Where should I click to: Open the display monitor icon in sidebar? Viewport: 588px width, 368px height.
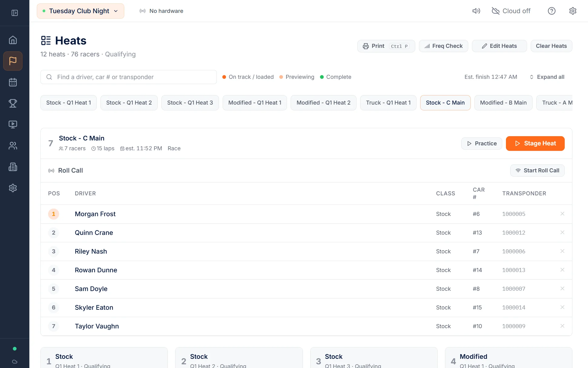(13, 125)
